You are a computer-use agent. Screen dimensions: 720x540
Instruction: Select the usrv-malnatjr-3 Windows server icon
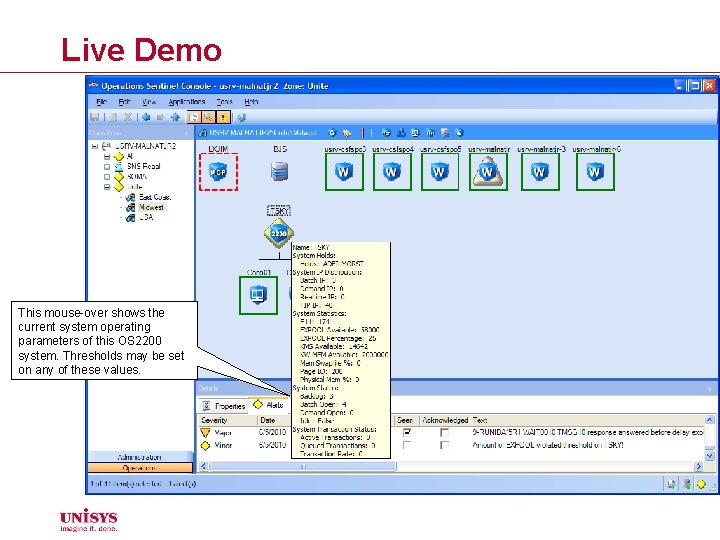point(540,172)
